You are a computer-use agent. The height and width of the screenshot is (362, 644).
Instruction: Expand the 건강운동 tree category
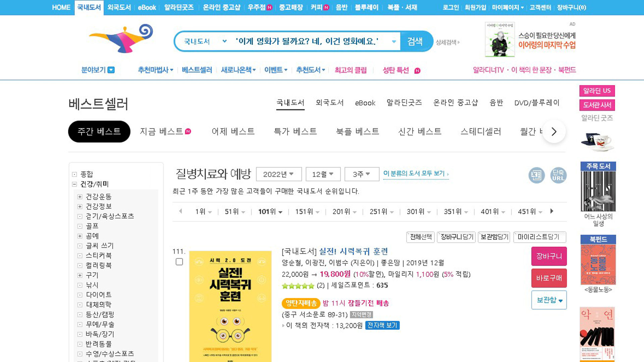click(80, 197)
